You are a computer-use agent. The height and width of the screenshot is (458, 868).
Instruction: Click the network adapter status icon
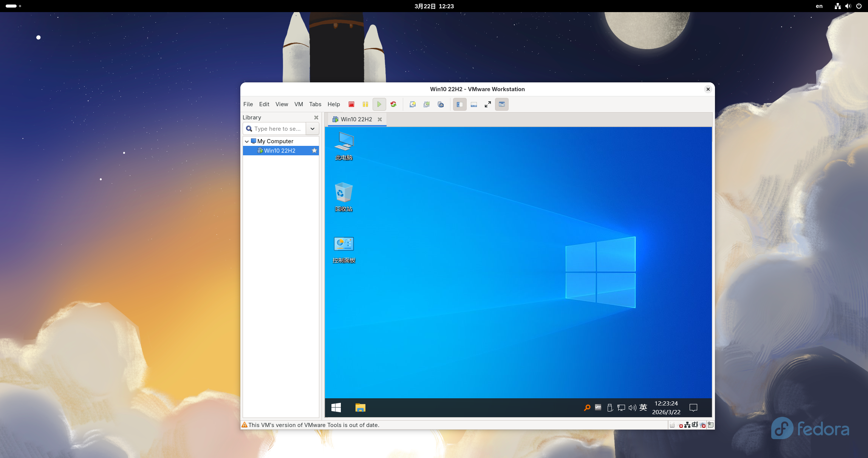click(x=687, y=425)
